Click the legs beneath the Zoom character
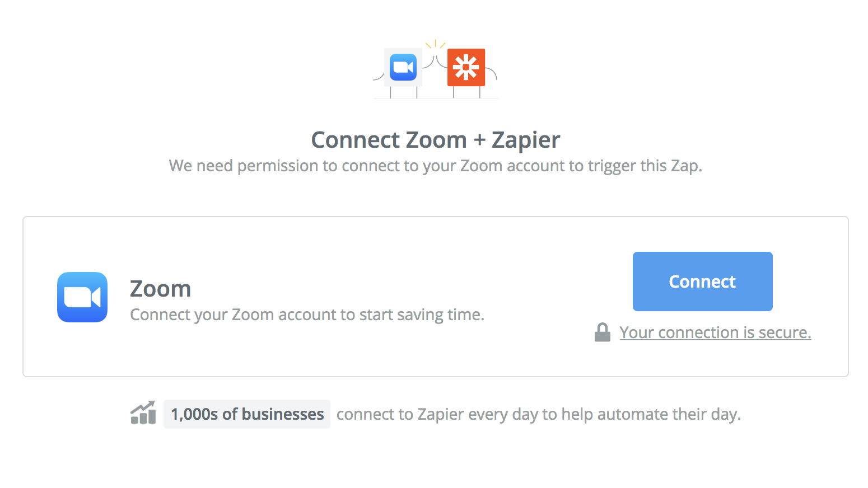Viewport: 868px width, 488px height. pos(403,92)
